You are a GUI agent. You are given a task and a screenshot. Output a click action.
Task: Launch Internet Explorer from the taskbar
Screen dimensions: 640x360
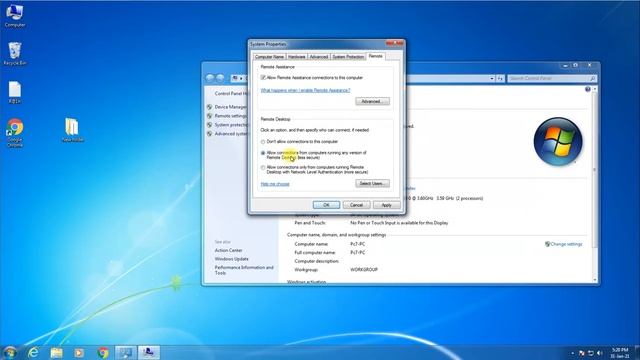(33, 353)
